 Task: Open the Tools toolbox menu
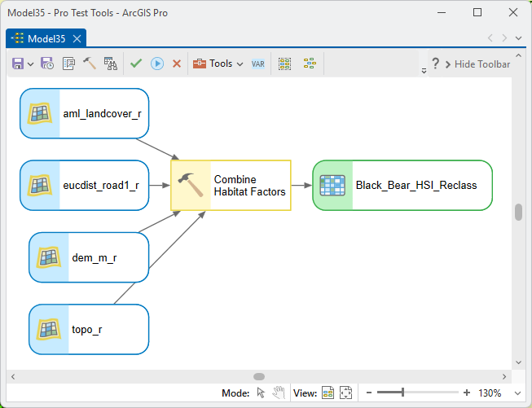[x=218, y=64]
